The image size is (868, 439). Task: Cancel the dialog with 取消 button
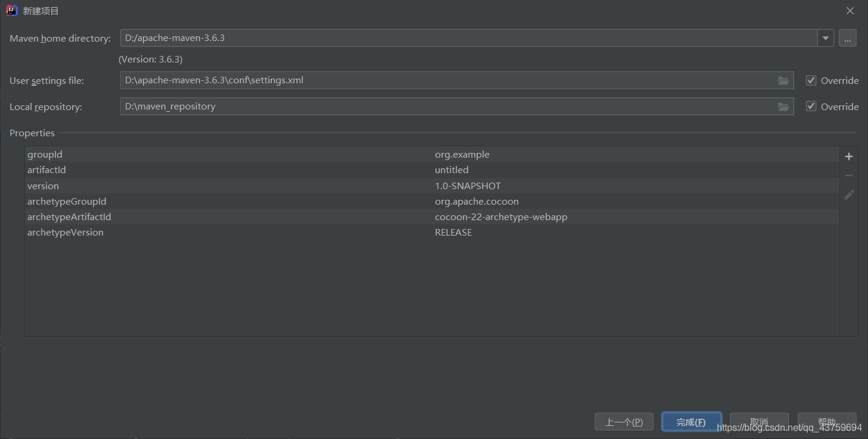click(x=759, y=422)
